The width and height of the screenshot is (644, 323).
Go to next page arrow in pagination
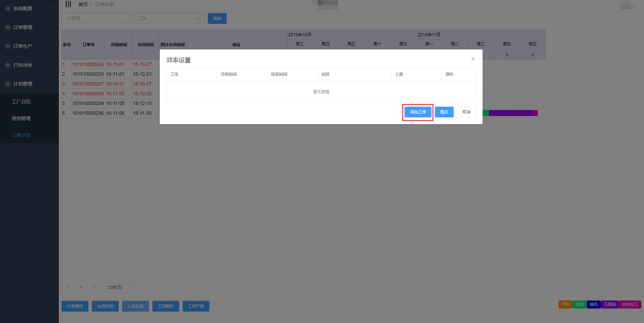[x=94, y=287]
